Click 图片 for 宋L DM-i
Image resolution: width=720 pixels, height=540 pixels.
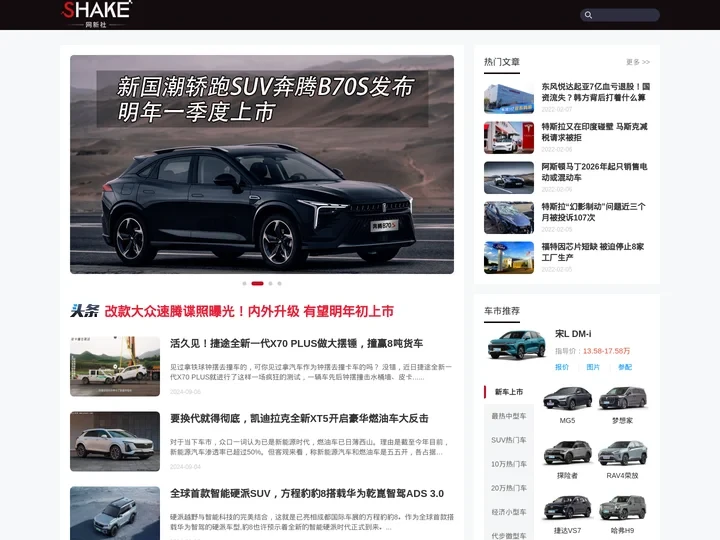[593, 367]
